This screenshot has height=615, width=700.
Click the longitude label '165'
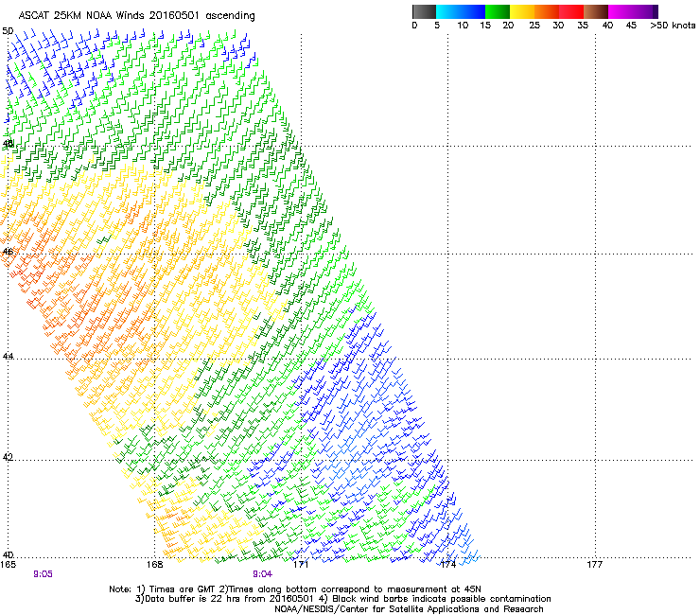[8, 565]
